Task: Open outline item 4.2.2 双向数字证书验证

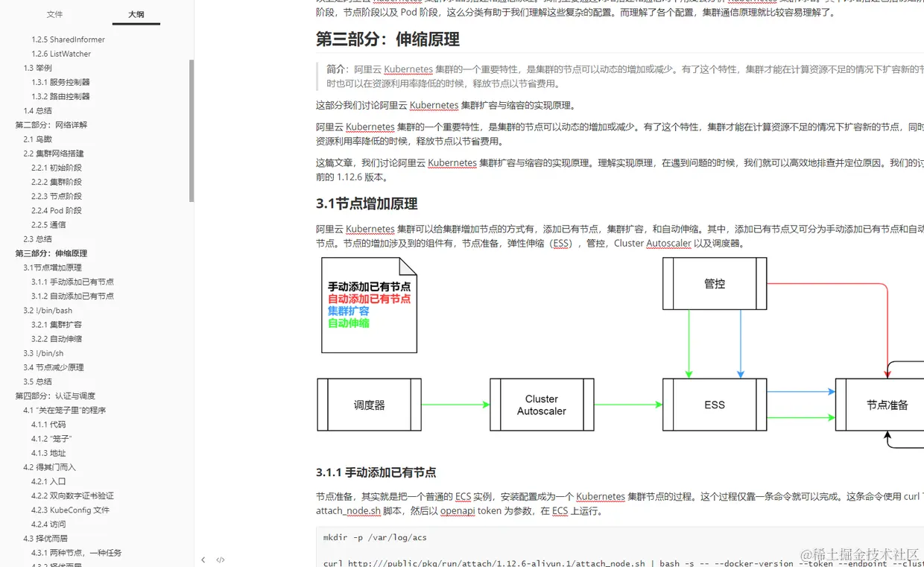Action: point(72,495)
